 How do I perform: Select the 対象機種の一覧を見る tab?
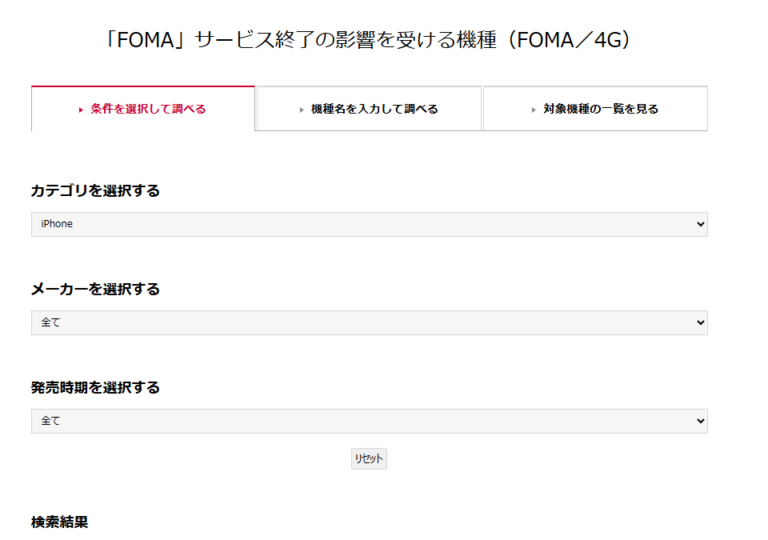pos(600,110)
